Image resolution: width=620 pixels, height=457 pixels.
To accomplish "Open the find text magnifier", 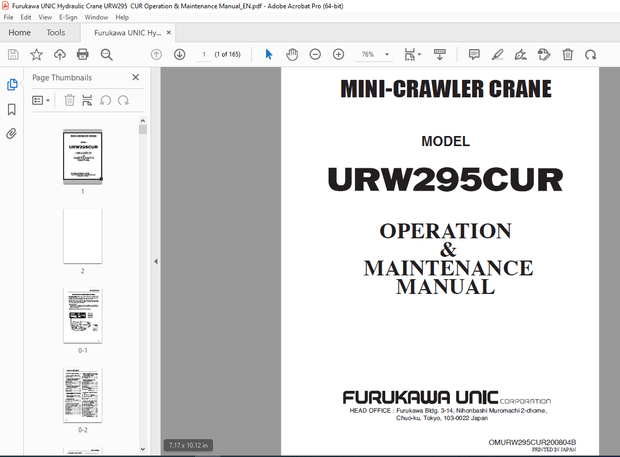I will point(106,55).
